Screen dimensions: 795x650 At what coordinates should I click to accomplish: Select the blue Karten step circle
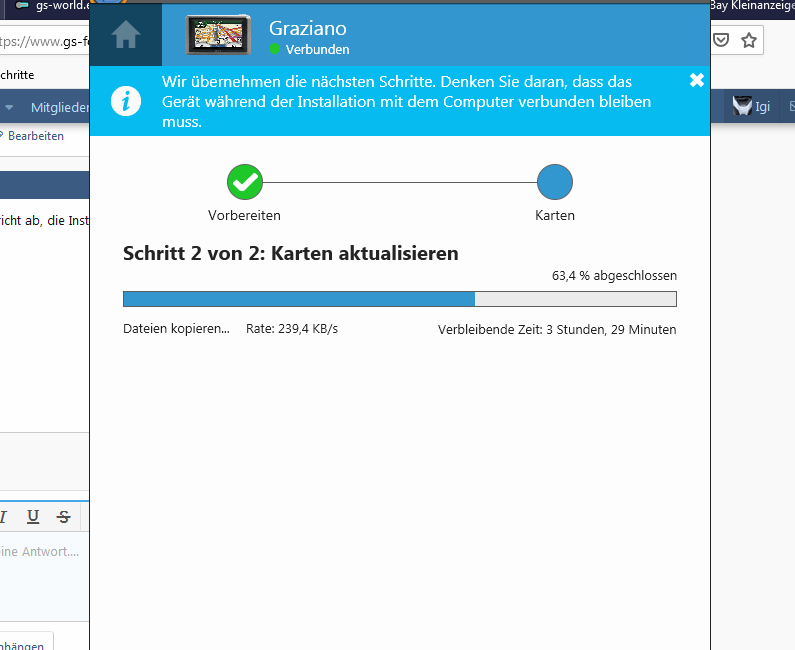[x=555, y=182]
